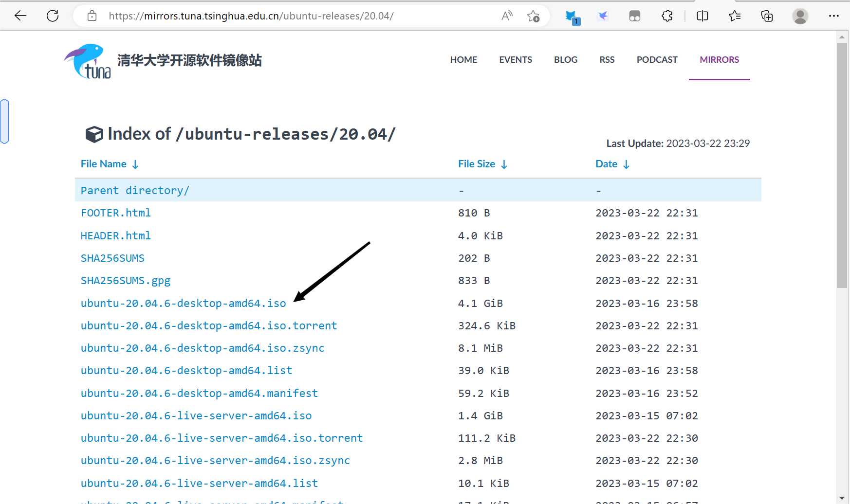Open the BLOG nav item
This screenshot has width=850, height=504.
pyautogui.click(x=566, y=59)
